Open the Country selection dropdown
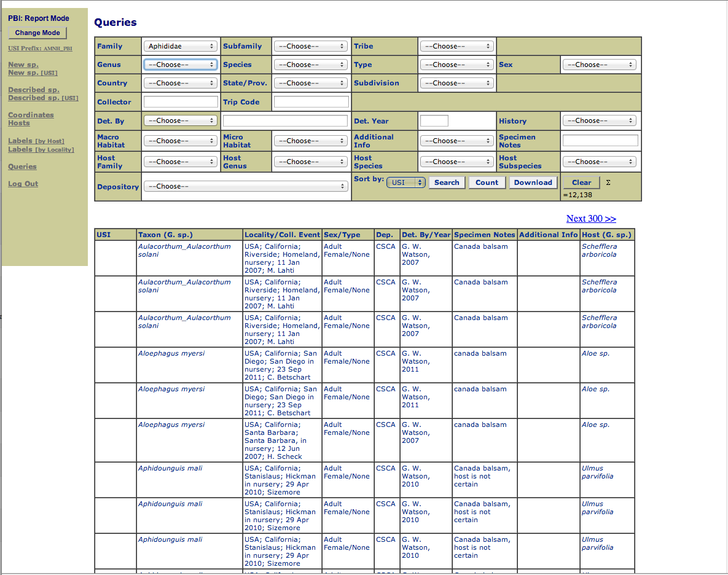 (180, 82)
